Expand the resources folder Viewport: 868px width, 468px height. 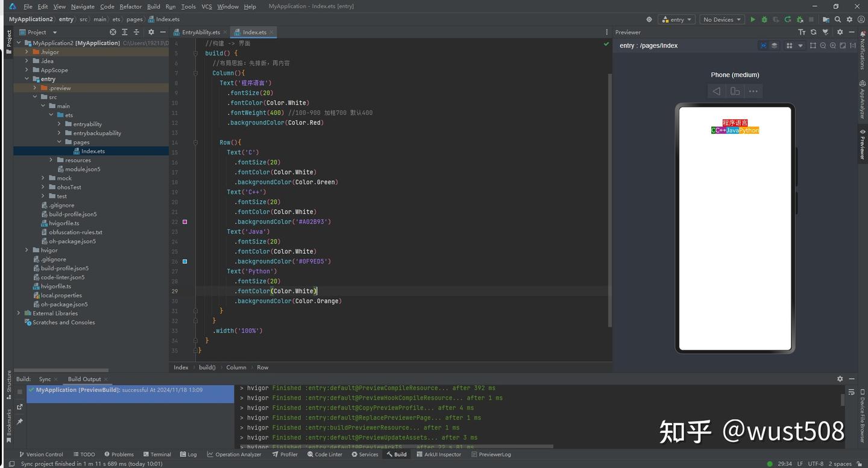tap(51, 160)
